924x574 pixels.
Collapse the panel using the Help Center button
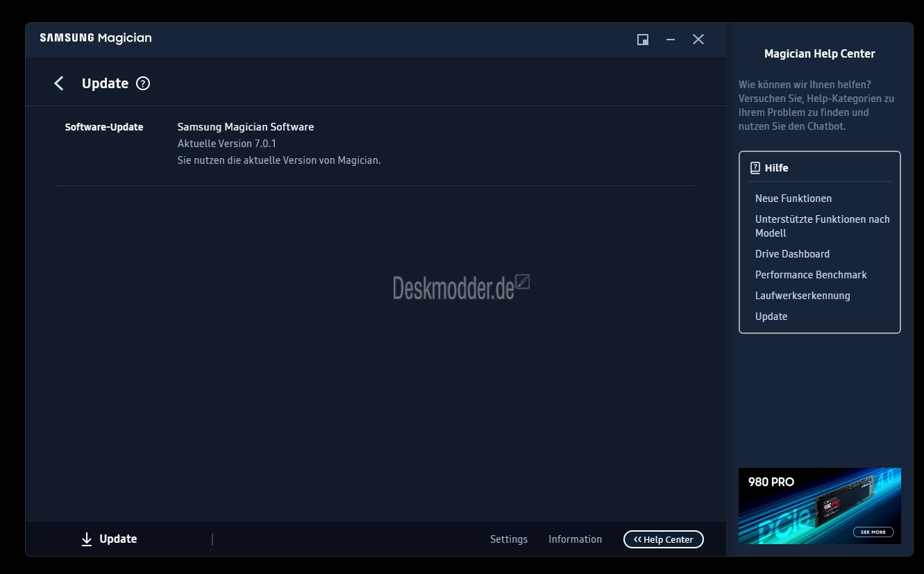(664, 539)
